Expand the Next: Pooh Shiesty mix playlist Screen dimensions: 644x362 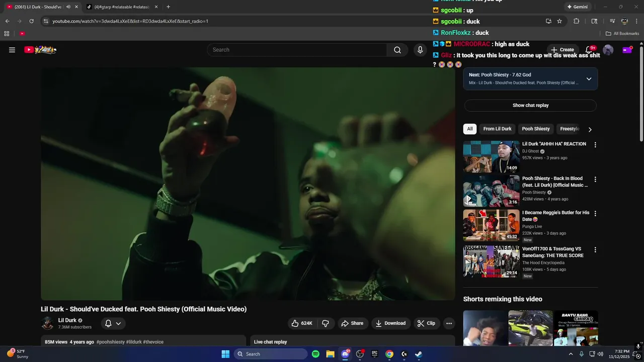589,79
